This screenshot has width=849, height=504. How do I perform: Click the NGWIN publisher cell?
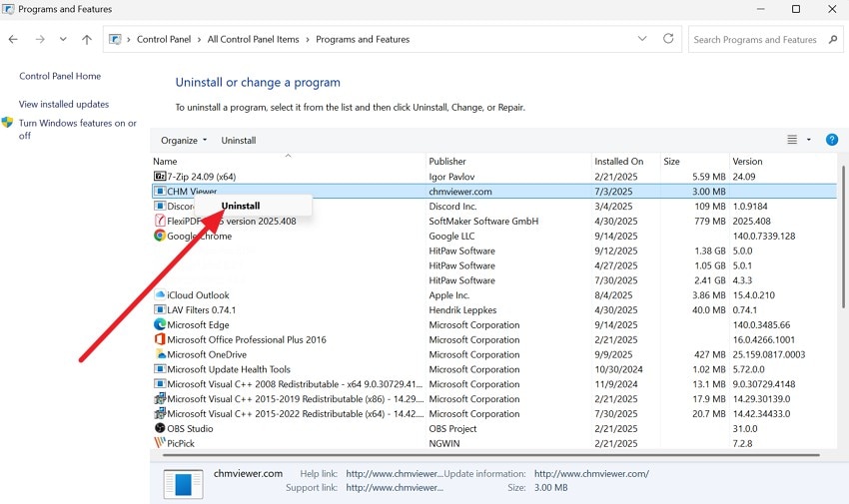(x=444, y=443)
